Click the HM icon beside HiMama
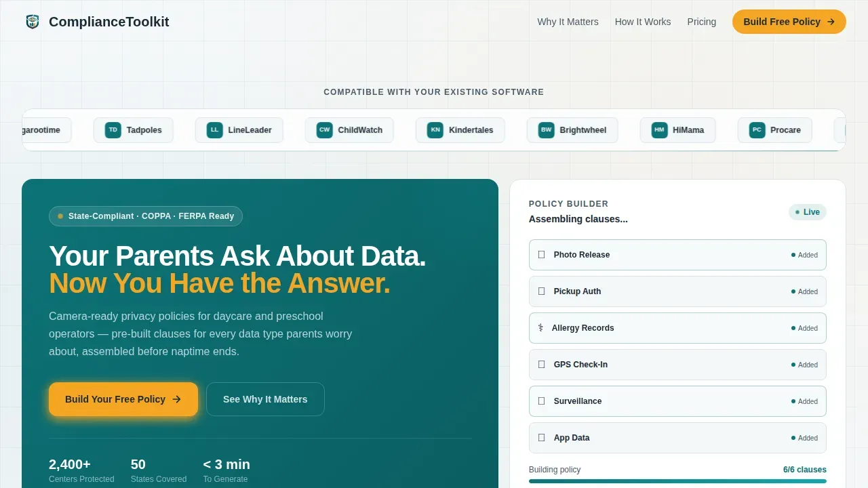Viewport: 868px width, 488px height. pos(659,130)
